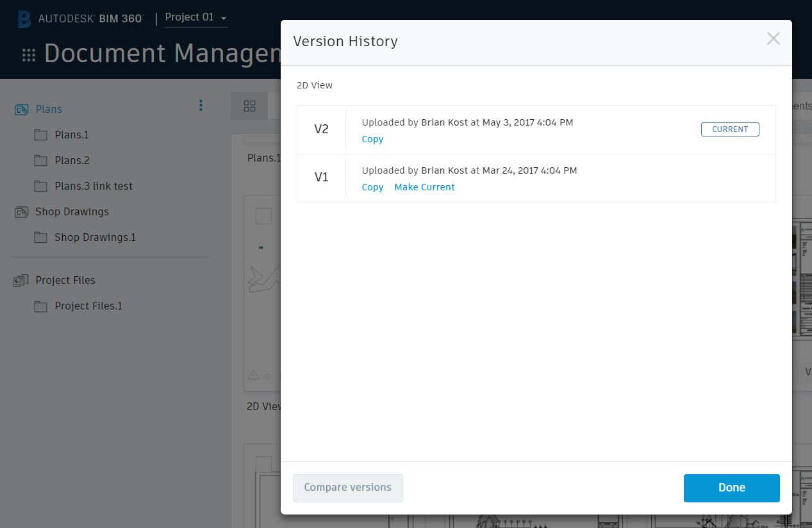
Task: Open the Plans three-dot options menu
Action: (201, 106)
